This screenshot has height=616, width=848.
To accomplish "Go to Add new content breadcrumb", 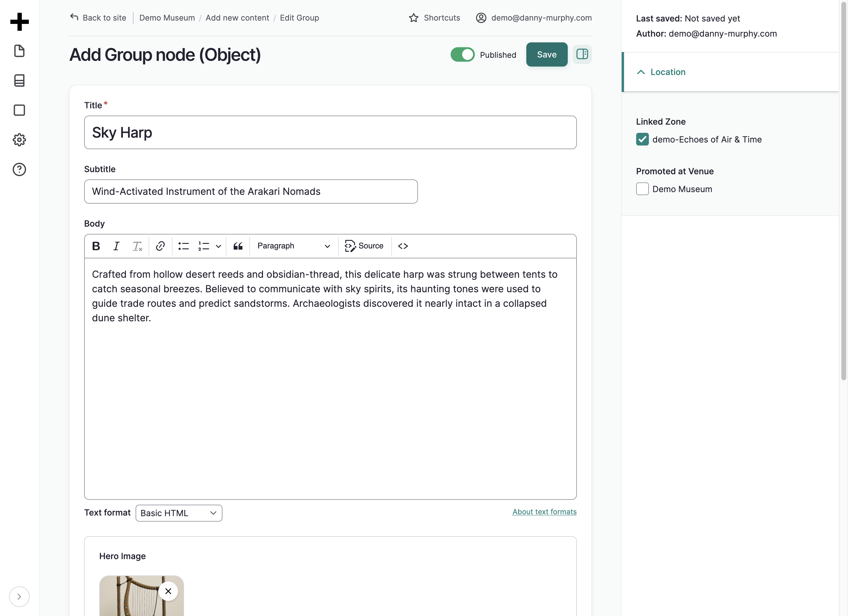I will (x=238, y=18).
